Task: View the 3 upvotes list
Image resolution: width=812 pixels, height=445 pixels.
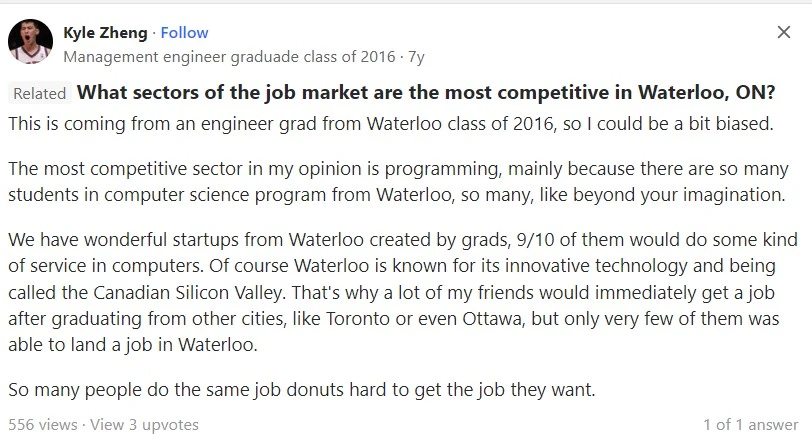Action: pos(144,424)
